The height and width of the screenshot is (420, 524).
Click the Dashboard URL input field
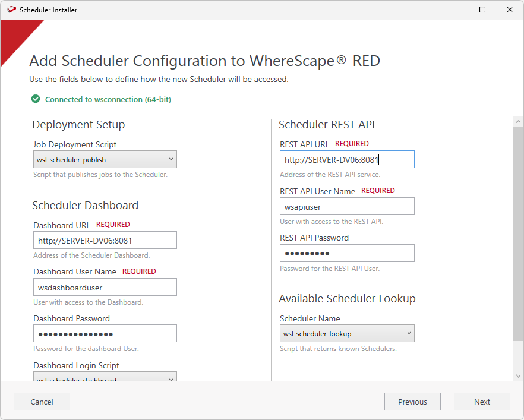click(105, 240)
